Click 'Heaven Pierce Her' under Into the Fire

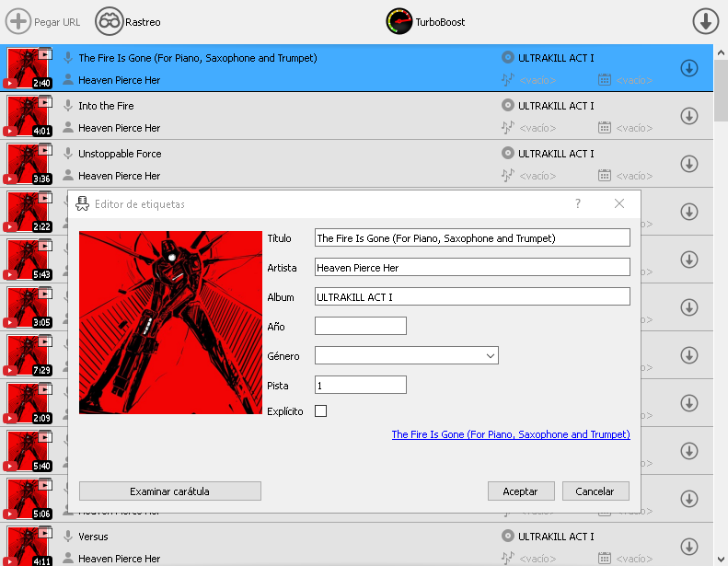pos(120,128)
